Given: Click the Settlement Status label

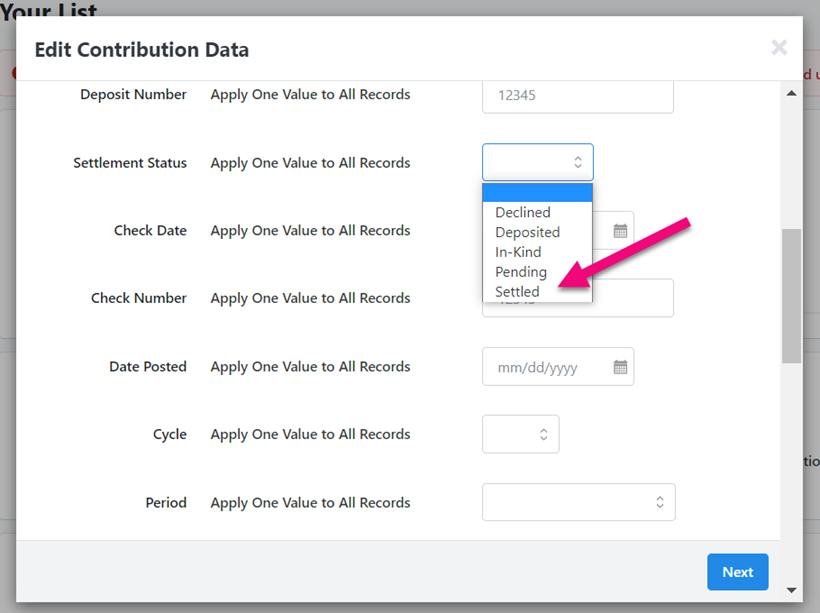Looking at the screenshot, I should [130, 163].
